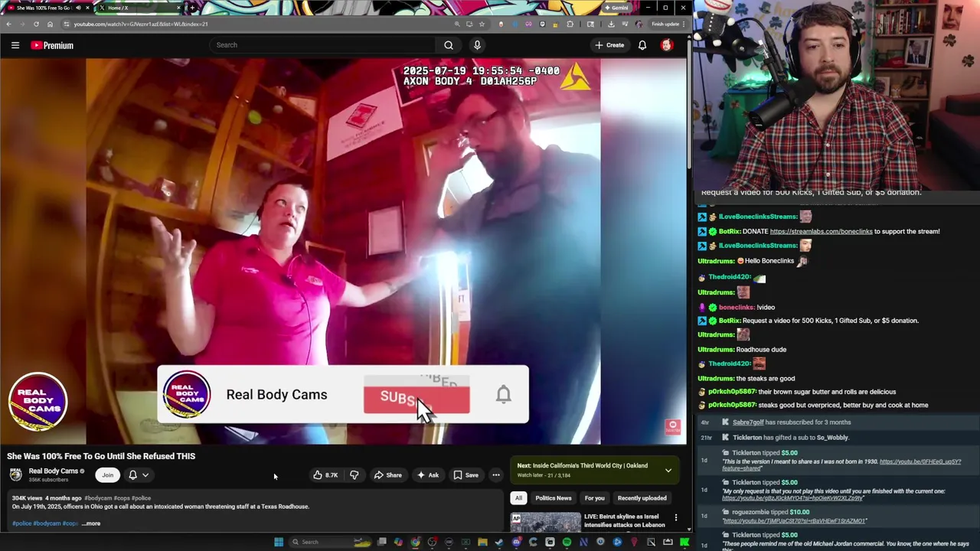
Task: Click the Create button
Action: click(609, 45)
